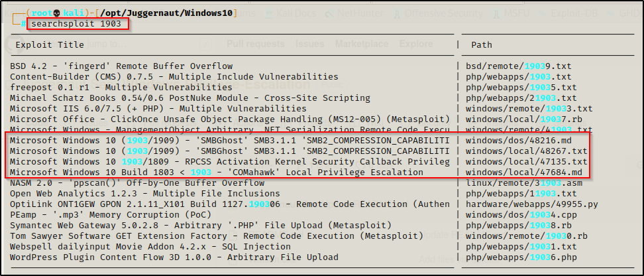Image resolution: width=644 pixels, height=276 pixels.
Task: Click the WordPress Plugin Content Flow 3D entry
Action: coord(174,257)
